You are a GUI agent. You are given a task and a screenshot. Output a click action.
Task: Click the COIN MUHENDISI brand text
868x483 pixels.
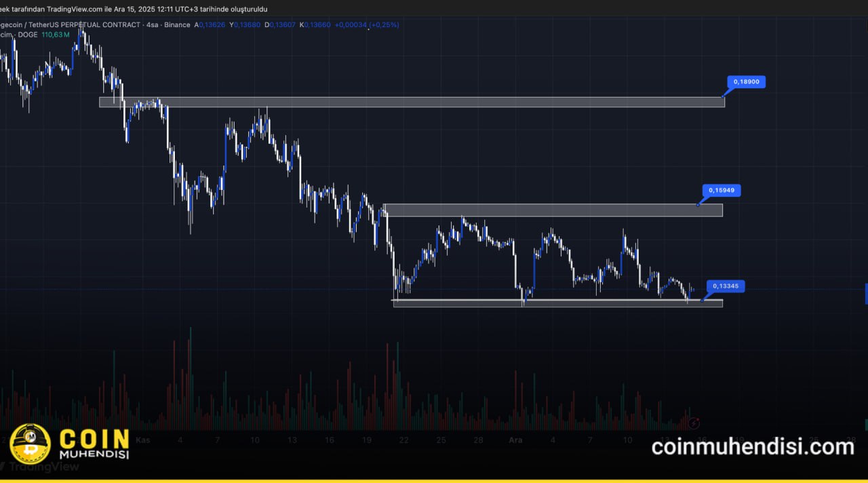(x=94, y=445)
